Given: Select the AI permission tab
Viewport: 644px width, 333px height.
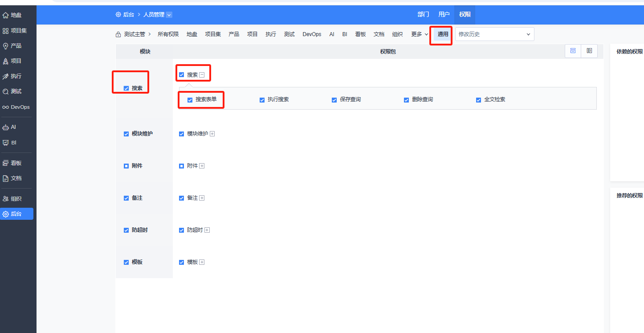Looking at the screenshot, I should pyautogui.click(x=332, y=34).
